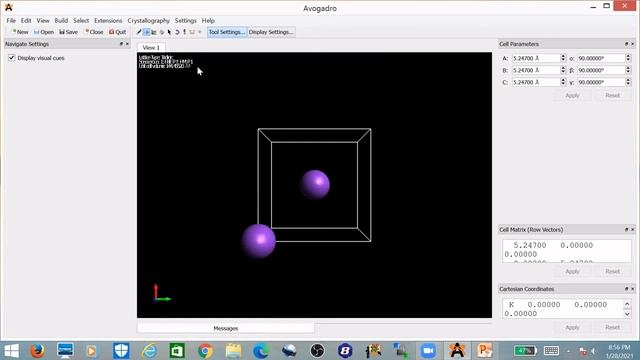The image size is (640, 360).
Task: Close the Cell Matrix panel
Action: (x=633, y=229)
